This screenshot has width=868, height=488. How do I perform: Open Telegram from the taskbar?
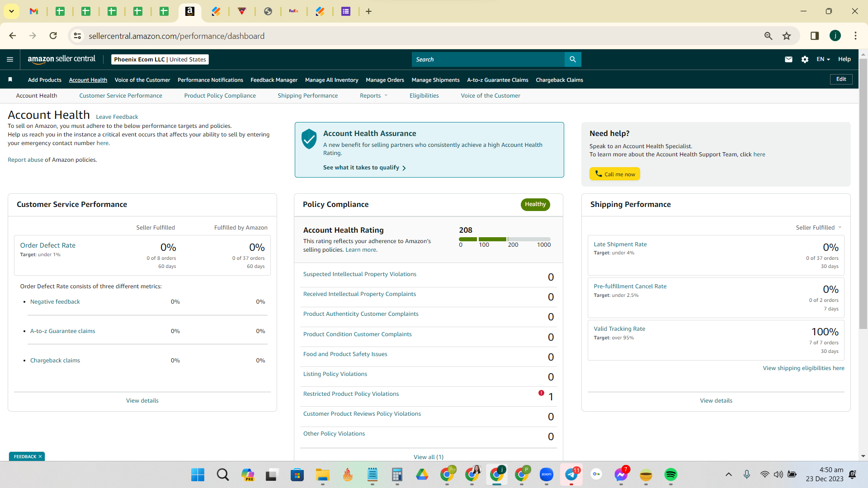click(571, 474)
